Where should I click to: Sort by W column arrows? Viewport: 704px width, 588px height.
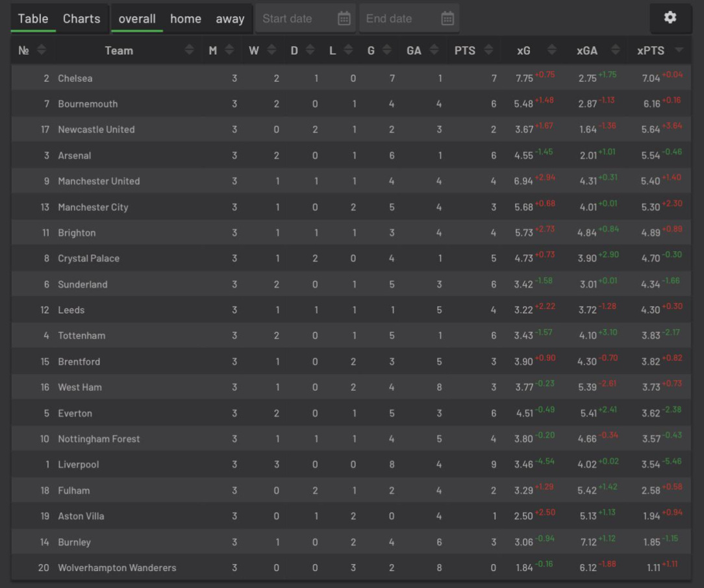(x=271, y=50)
